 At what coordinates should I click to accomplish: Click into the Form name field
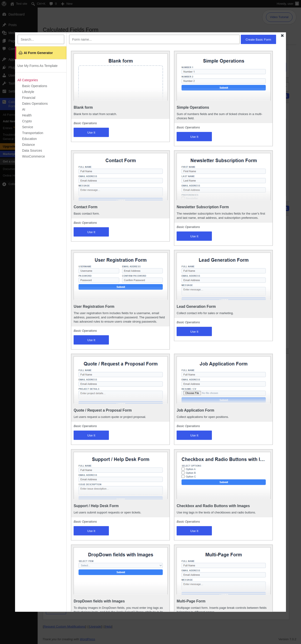[154, 39]
